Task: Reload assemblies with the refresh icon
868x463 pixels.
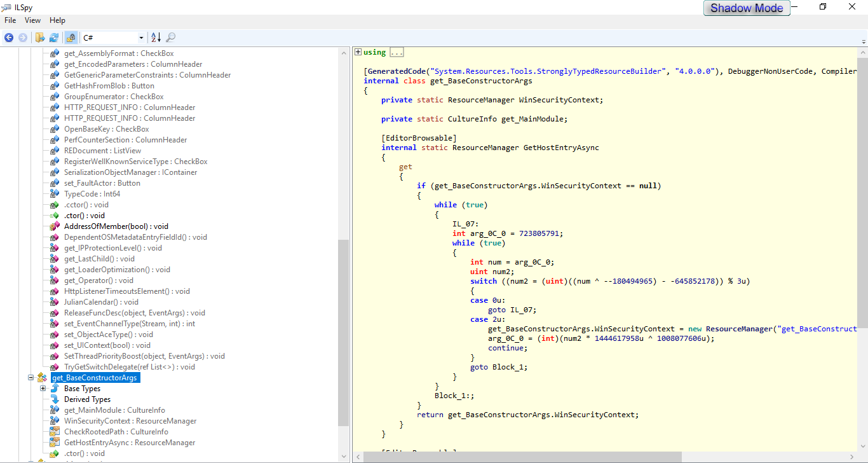Action: pyautogui.click(x=54, y=38)
